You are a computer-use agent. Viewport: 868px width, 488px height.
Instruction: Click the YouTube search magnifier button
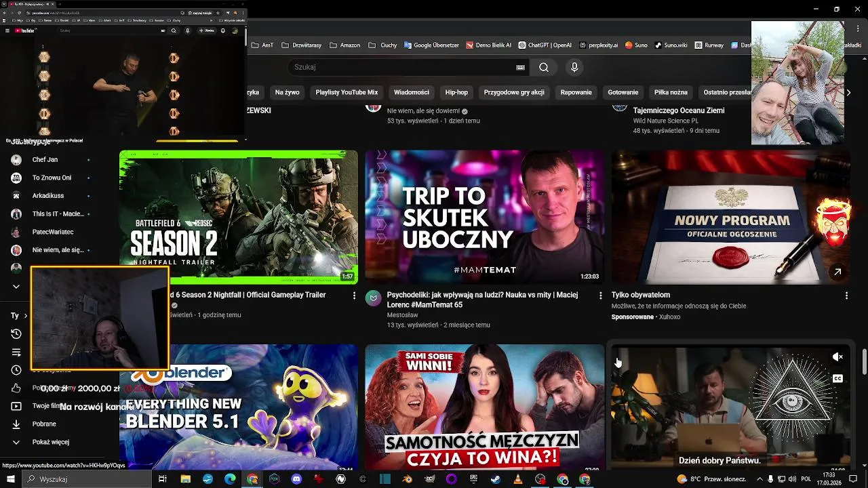coord(544,67)
